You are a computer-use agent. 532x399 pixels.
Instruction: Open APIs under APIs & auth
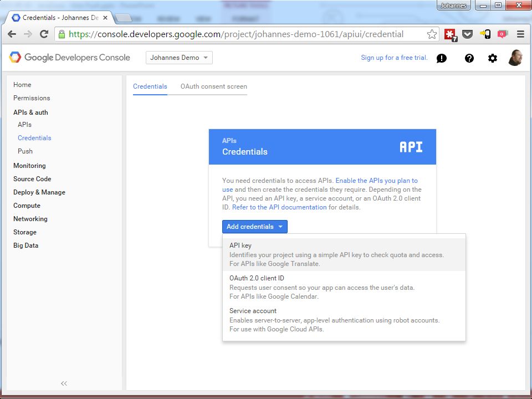[25, 125]
